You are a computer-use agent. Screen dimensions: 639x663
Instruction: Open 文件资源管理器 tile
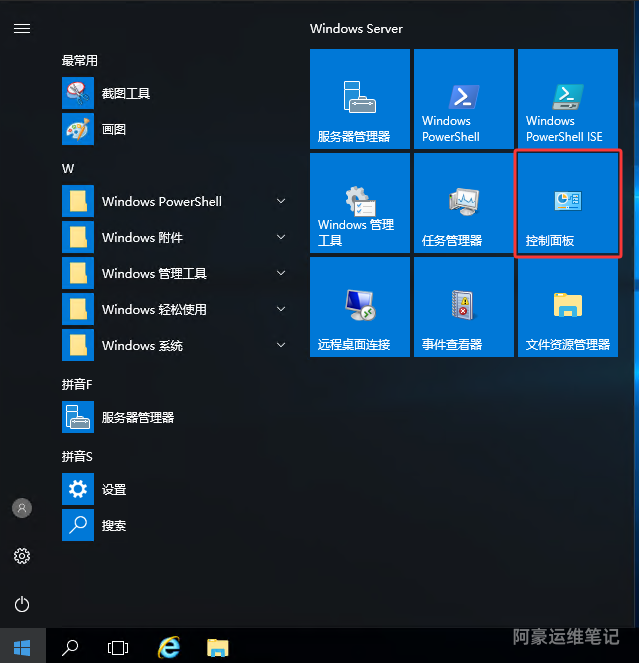(x=568, y=307)
